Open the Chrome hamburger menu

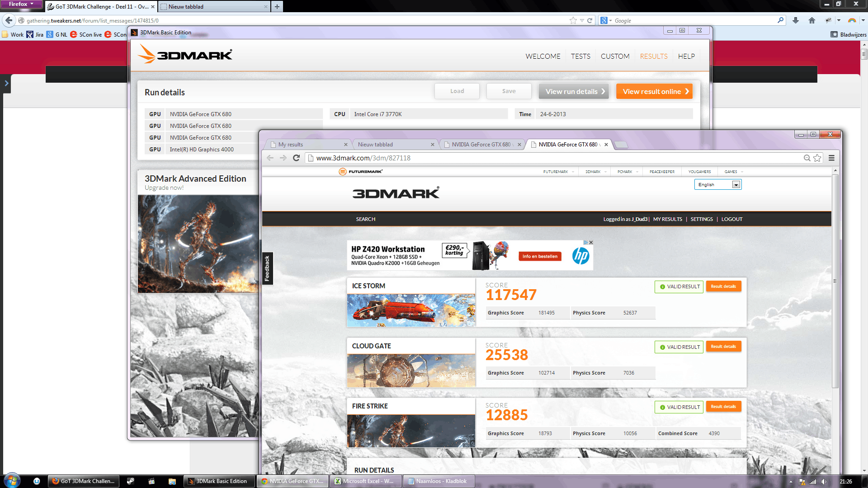[831, 158]
